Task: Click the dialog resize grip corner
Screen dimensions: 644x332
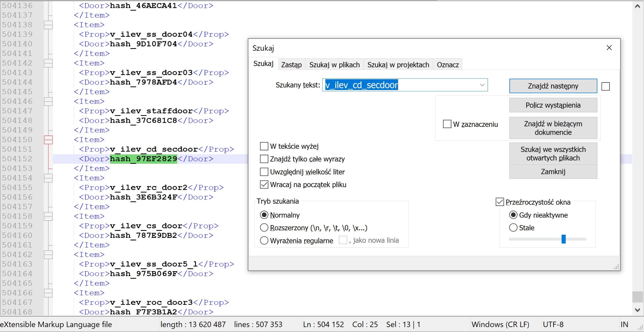Action: 616,267
